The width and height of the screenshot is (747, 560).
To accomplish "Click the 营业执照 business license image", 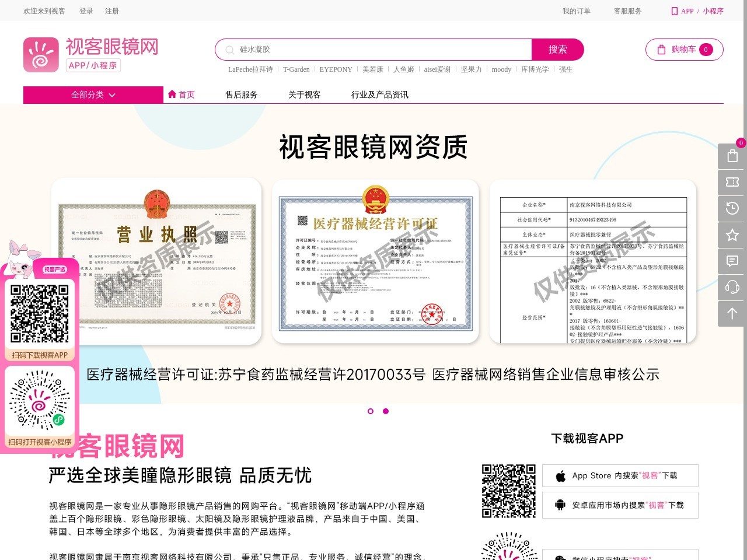I will click(156, 261).
